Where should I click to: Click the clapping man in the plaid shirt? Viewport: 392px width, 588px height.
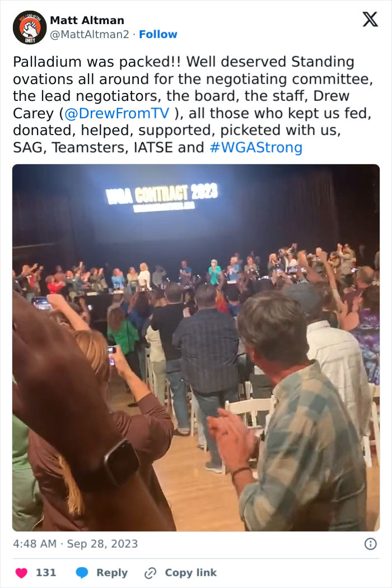tap(296, 413)
